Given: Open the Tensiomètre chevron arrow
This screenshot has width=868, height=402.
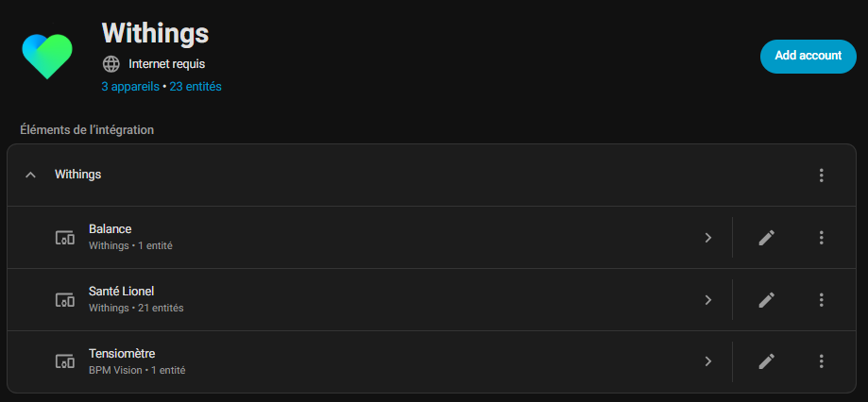Looking at the screenshot, I should coord(707,361).
